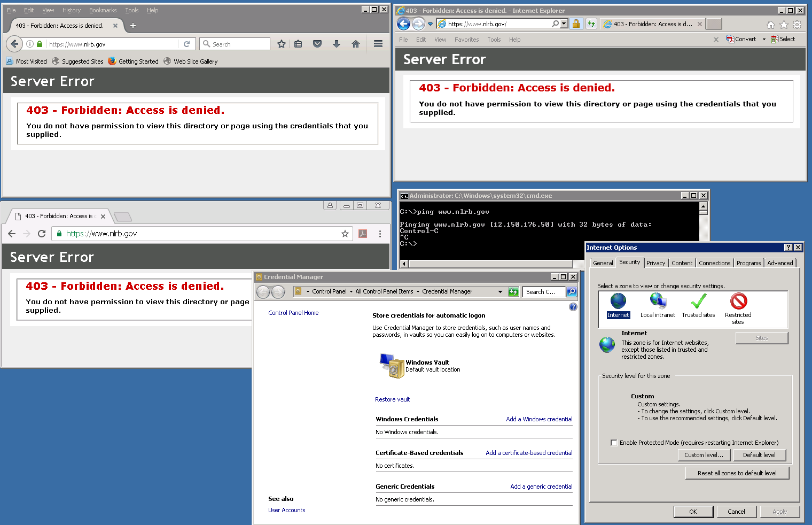Click OK in Internet Options
The image size is (812, 525).
693,512
